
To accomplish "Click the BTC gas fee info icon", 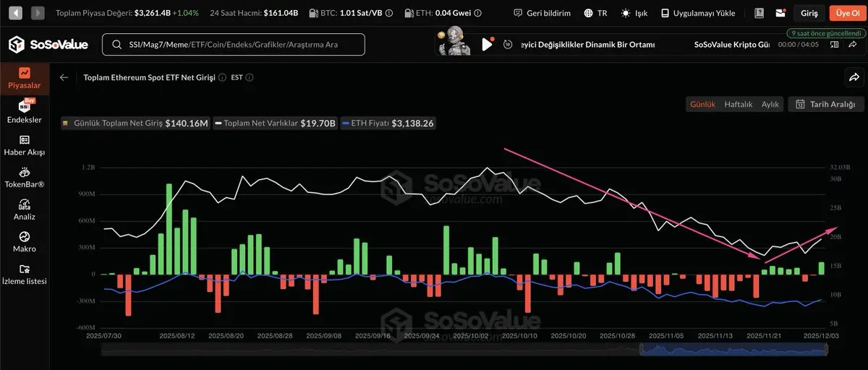I will pos(389,13).
